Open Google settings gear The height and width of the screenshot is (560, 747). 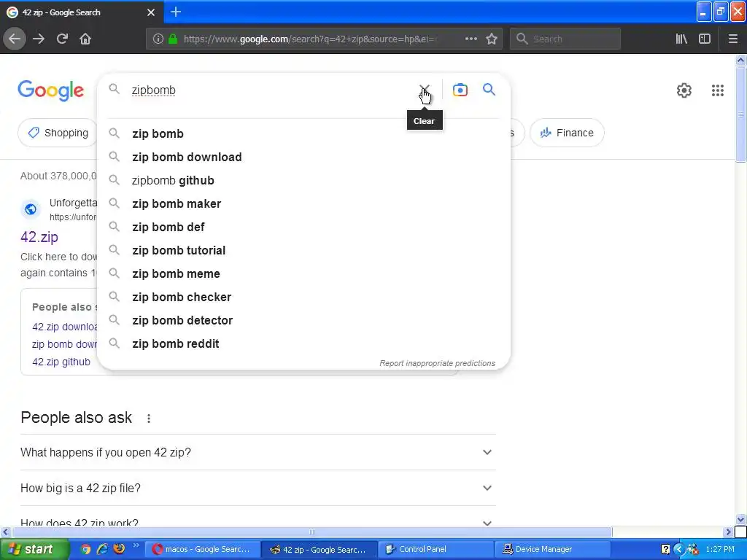pyautogui.click(x=684, y=90)
